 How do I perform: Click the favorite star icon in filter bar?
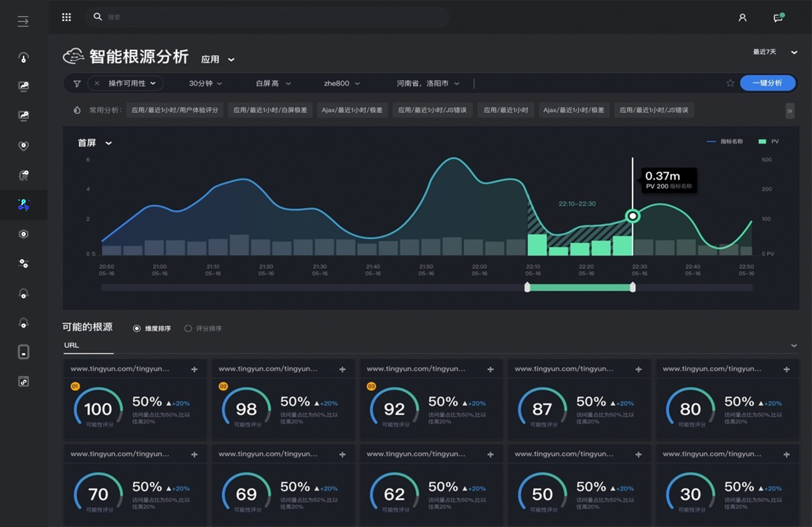pos(730,83)
